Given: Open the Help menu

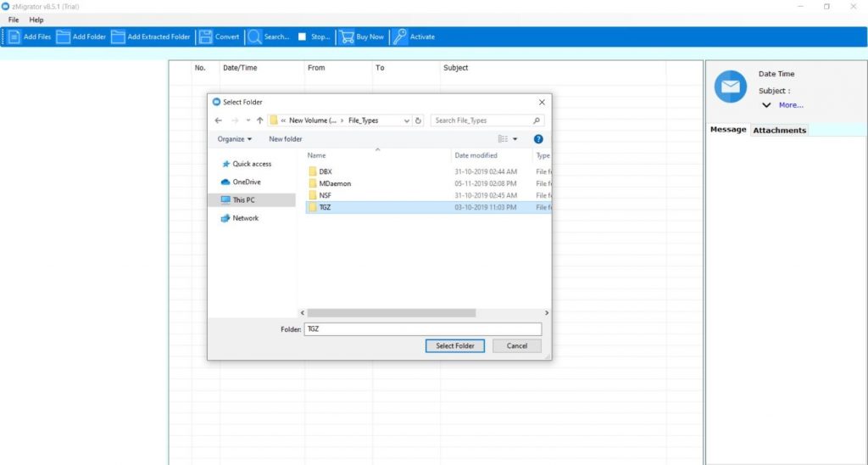Looking at the screenshot, I should coord(36,20).
